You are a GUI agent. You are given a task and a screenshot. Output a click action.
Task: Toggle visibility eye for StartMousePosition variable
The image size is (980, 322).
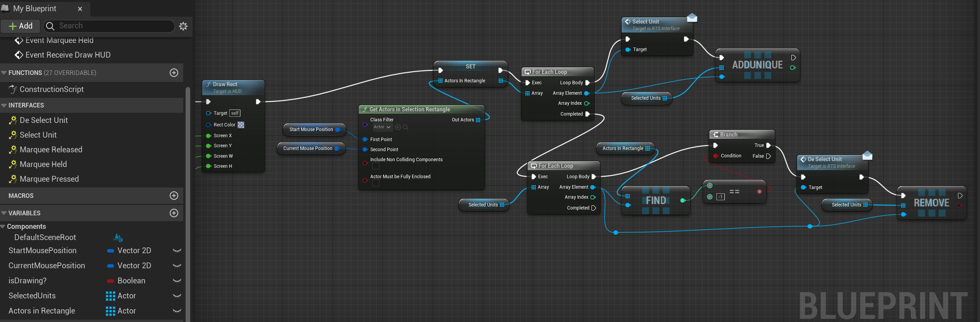click(x=177, y=250)
